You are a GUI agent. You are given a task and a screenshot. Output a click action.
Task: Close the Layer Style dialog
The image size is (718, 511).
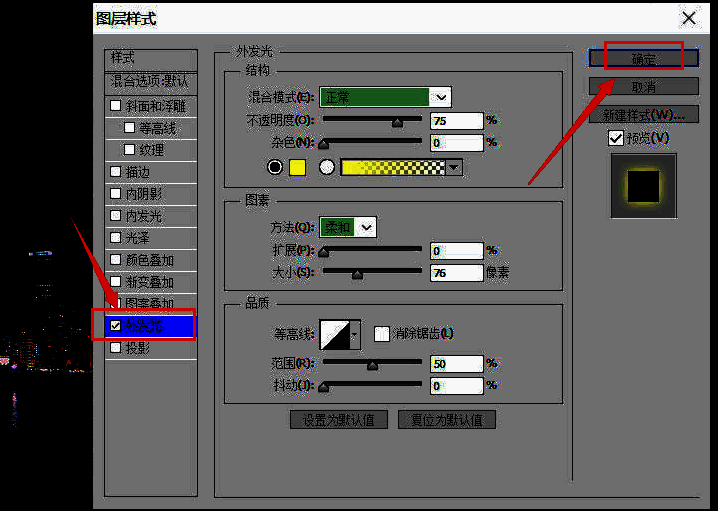pos(688,18)
